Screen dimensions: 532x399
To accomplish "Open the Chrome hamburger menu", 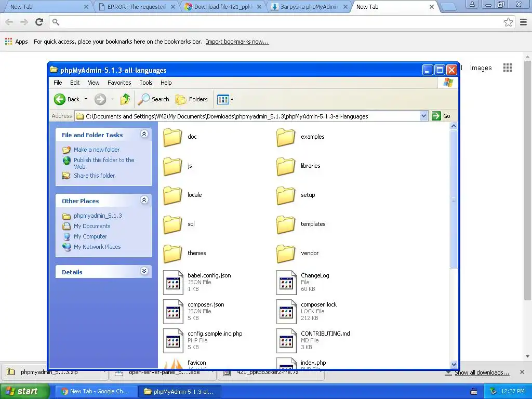I will coord(524,22).
